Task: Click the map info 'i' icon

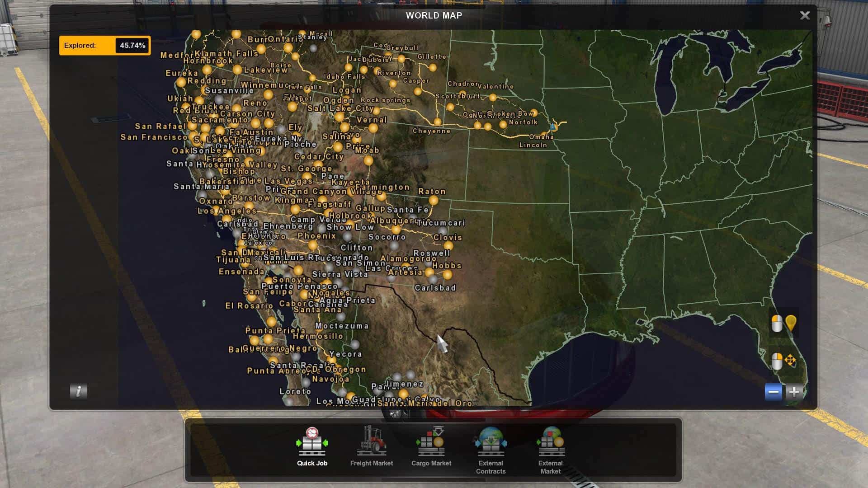Action: pos(78,391)
